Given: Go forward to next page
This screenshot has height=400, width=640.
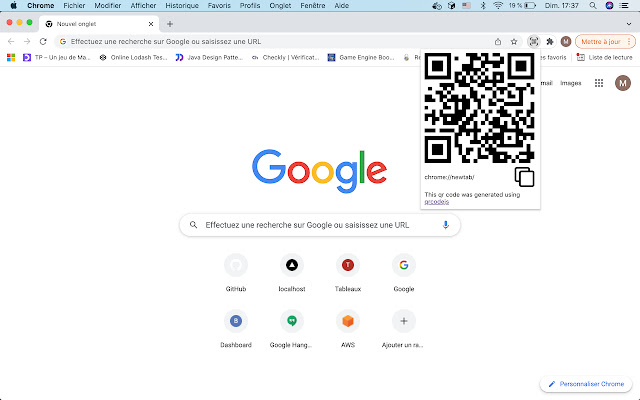Looking at the screenshot, I should [27, 42].
